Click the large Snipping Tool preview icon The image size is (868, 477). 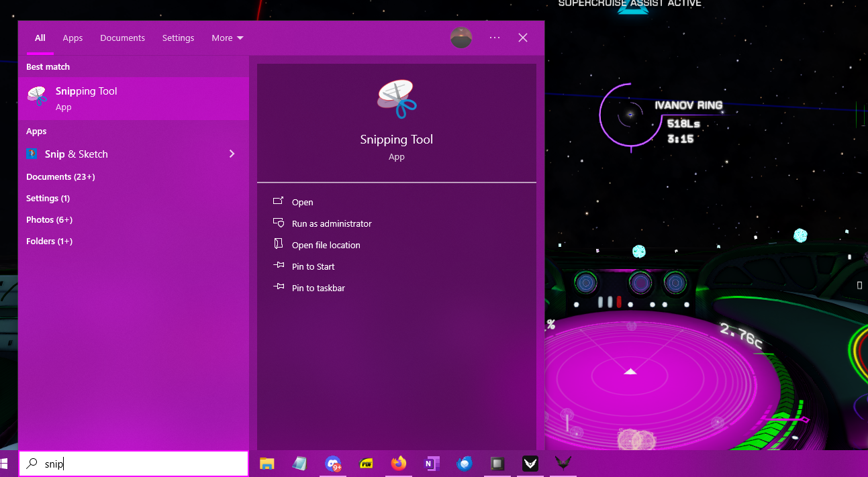[x=396, y=99]
